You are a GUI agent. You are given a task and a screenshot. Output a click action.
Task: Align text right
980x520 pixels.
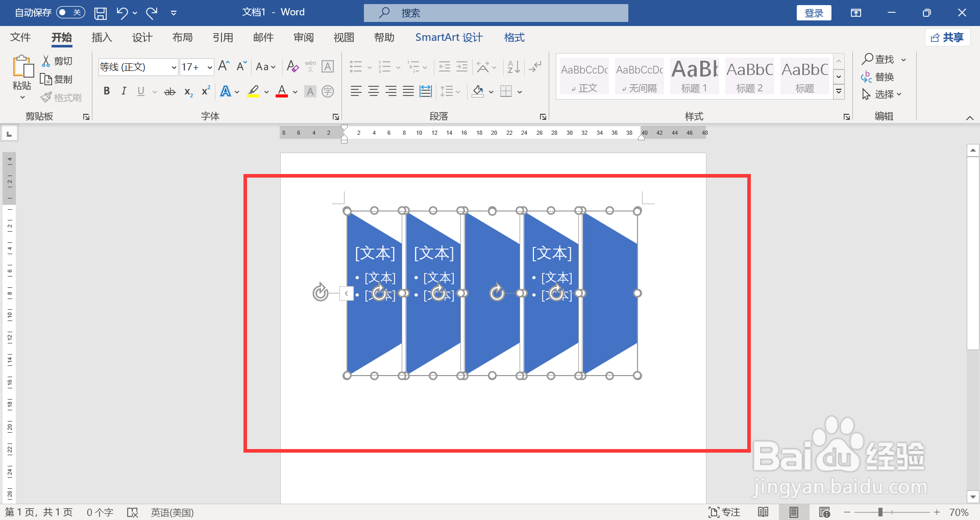click(x=390, y=91)
